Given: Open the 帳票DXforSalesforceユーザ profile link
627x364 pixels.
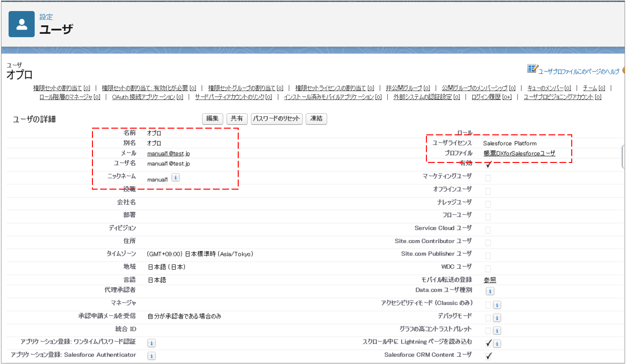Looking at the screenshot, I should [519, 153].
